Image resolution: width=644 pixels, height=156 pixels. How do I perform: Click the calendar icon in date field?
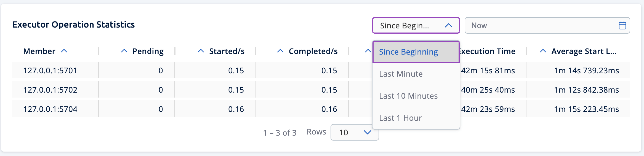coord(622,26)
